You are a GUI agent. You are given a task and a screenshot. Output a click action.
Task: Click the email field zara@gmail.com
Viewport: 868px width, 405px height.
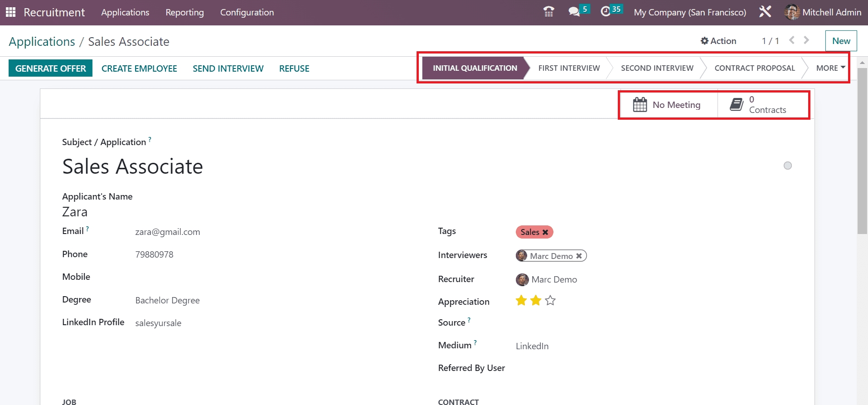point(167,232)
